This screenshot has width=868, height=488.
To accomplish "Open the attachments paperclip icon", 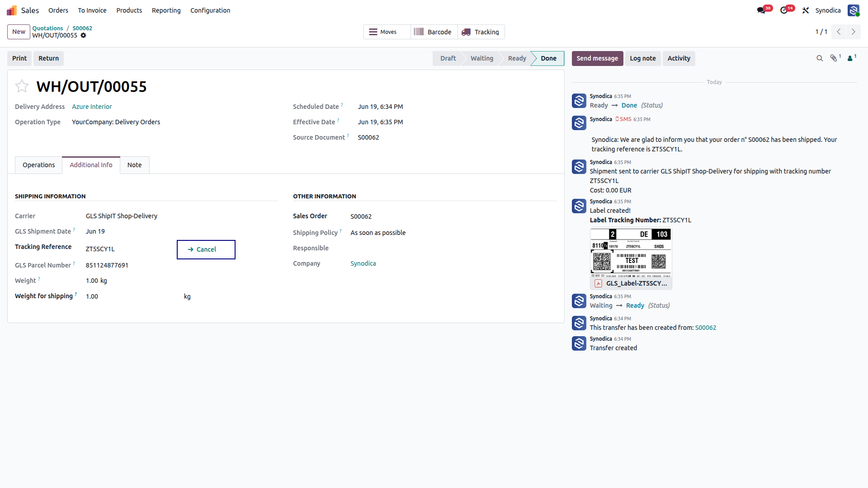I will [x=834, y=58].
